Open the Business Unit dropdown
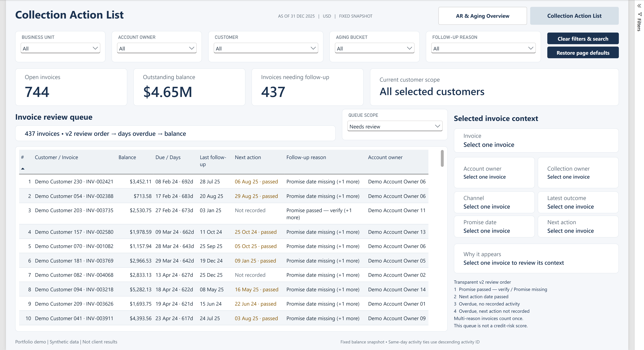This screenshot has width=644, height=350. [x=60, y=48]
